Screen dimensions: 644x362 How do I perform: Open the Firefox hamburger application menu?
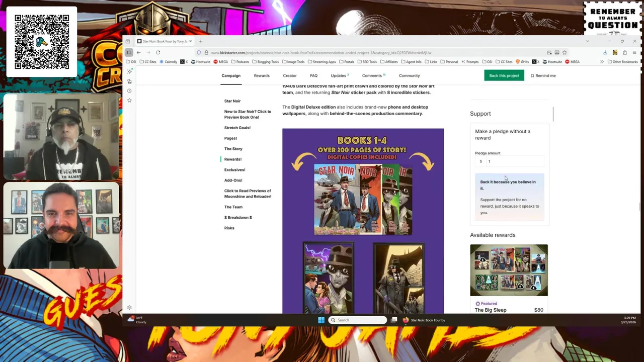[x=634, y=52]
